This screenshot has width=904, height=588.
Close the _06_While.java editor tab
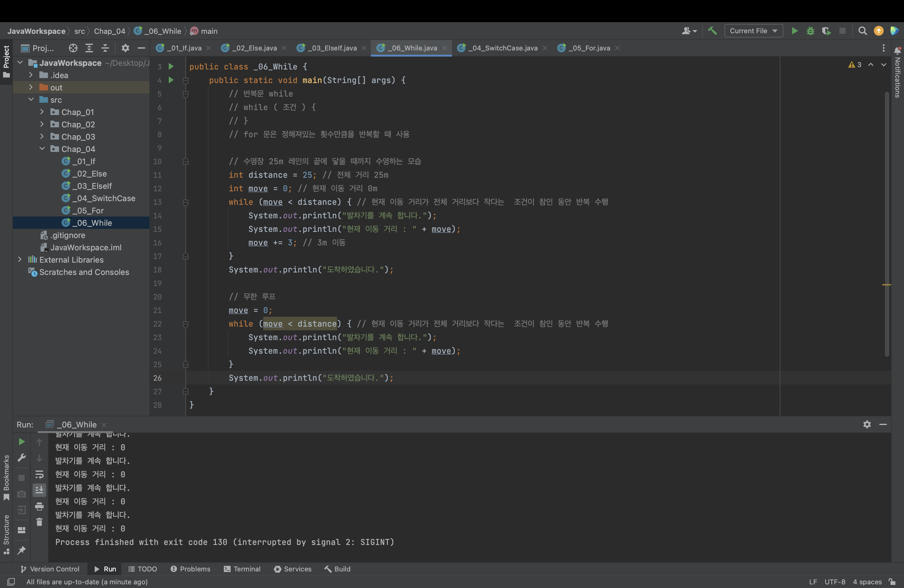pos(444,48)
